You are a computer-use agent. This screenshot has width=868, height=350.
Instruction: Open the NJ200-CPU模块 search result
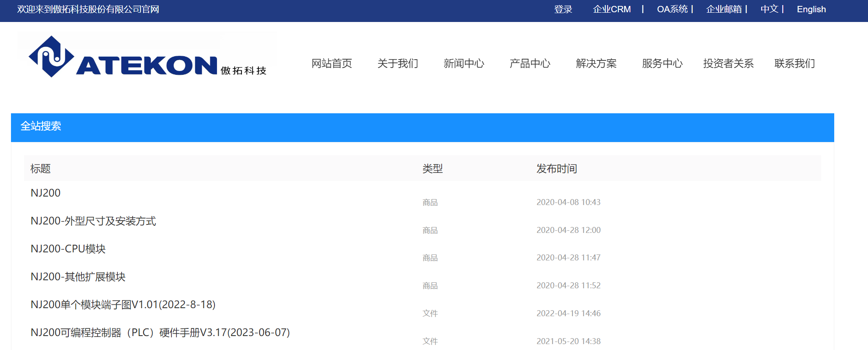tap(68, 249)
